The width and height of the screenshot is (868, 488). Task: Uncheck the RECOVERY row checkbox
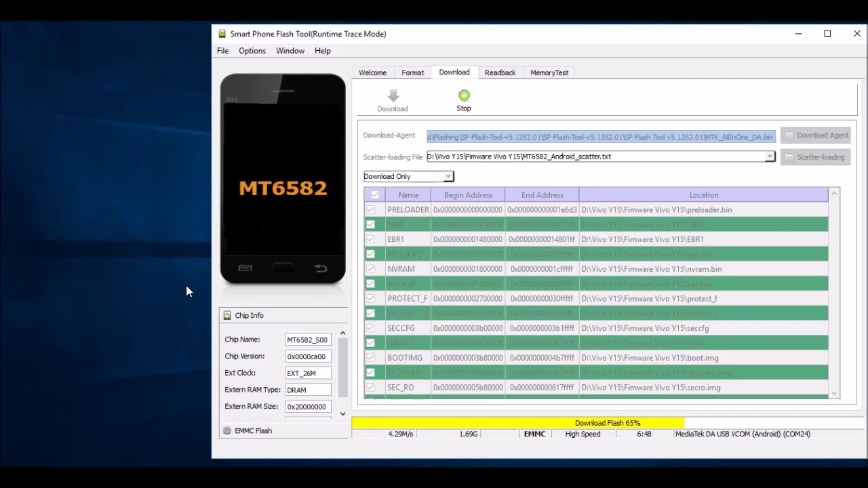click(x=370, y=373)
